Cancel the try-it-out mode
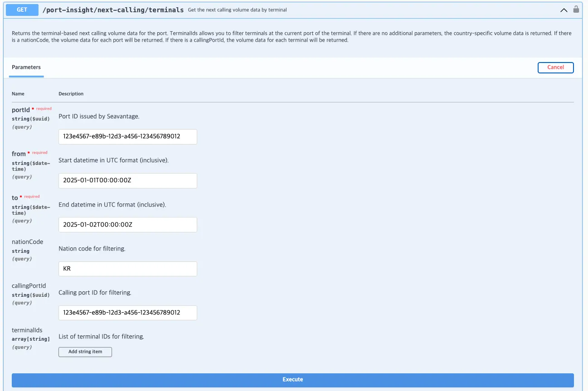Screen dimensions: 588x391 555,68
